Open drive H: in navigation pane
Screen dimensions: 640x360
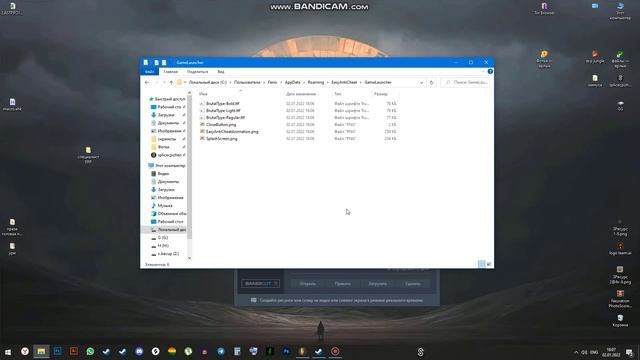click(x=163, y=246)
